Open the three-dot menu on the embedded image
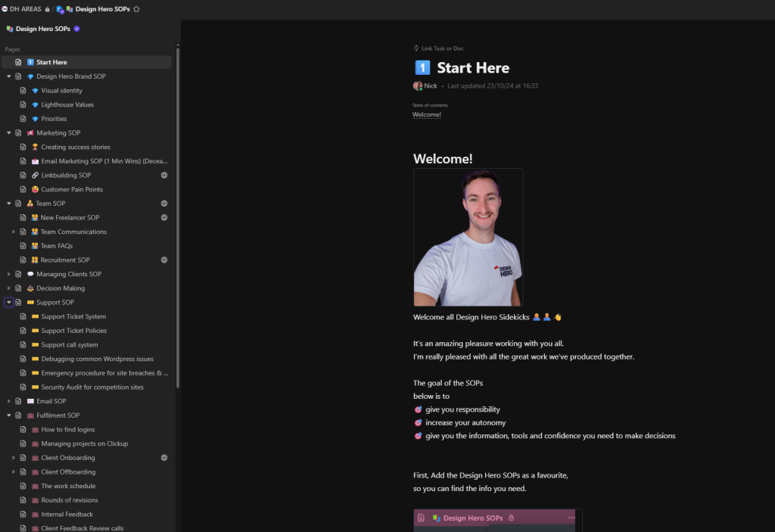The image size is (775, 532). pos(571,518)
